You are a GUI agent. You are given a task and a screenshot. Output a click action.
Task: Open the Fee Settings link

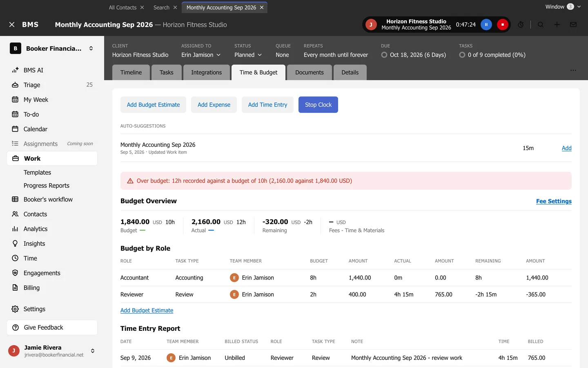click(554, 201)
